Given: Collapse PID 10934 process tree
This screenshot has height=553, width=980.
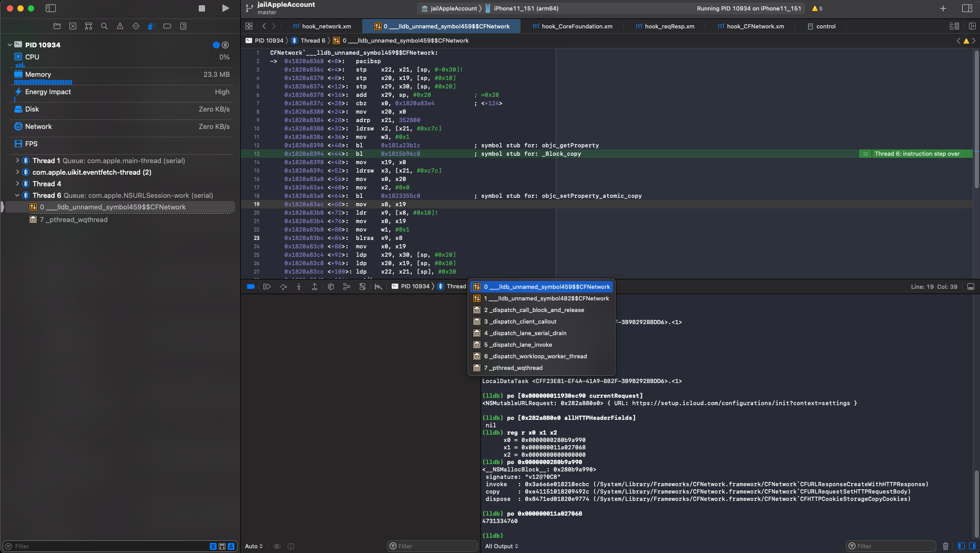Looking at the screenshot, I should [9, 45].
